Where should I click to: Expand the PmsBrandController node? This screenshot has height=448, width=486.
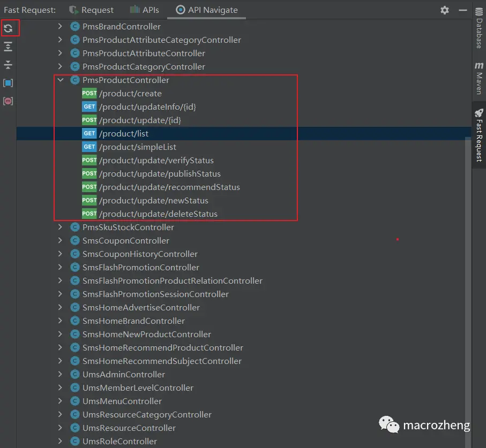[60, 26]
